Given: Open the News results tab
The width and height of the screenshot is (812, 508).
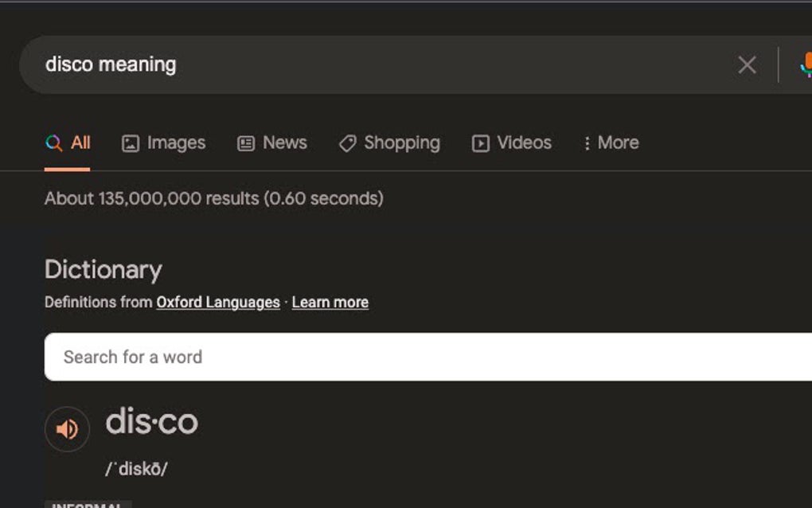Looking at the screenshot, I should [x=284, y=143].
